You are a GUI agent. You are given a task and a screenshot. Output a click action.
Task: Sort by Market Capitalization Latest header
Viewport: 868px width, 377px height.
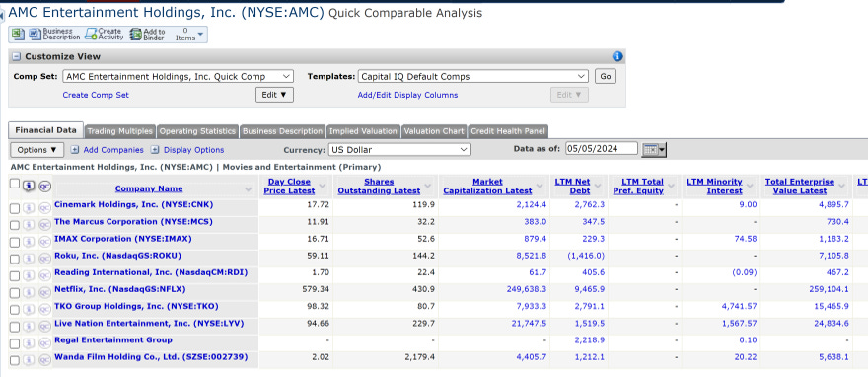pos(487,186)
